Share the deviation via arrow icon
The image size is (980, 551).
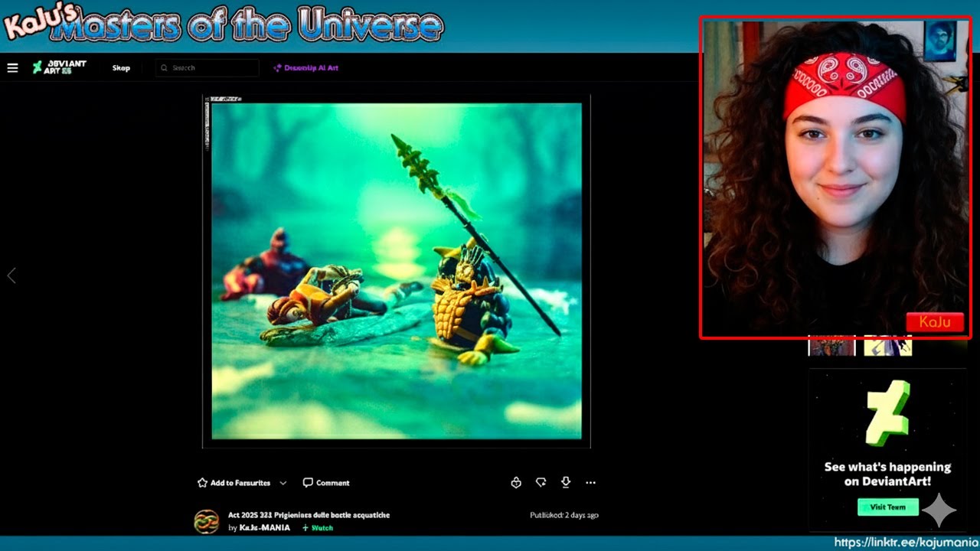click(x=541, y=482)
